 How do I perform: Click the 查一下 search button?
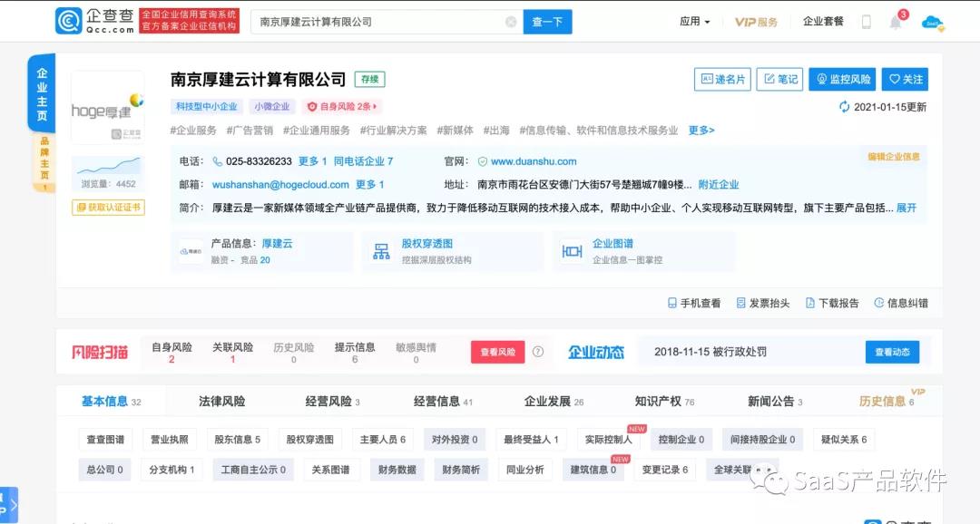(547, 22)
